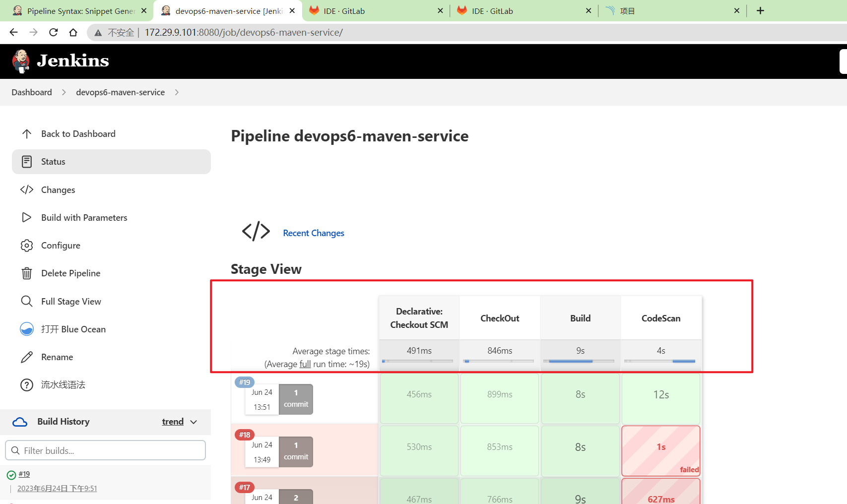Click the #19 badge in Stage View
Image resolution: width=847 pixels, height=504 pixels.
click(x=245, y=382)
